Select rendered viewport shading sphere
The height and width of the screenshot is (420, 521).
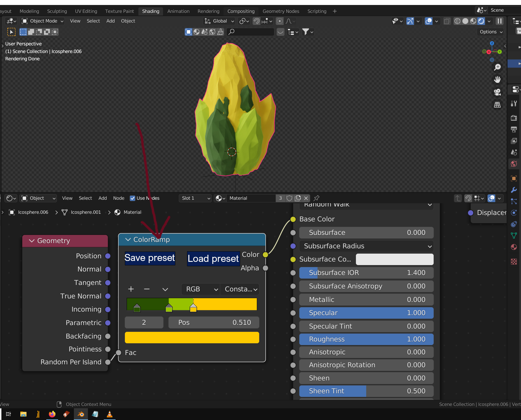[481, 21]
